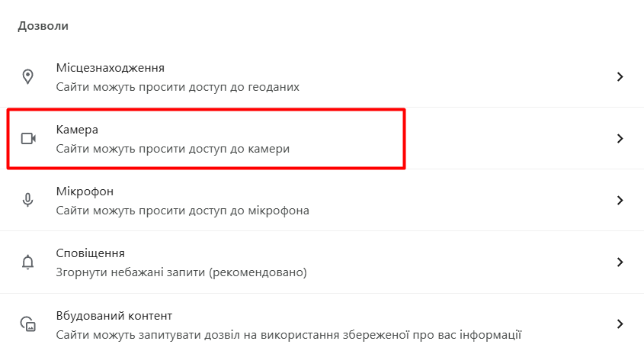644x354 pixels.
Task: Expand the Мікрофон row chevron arrow
Action: [x=620, y=200]
